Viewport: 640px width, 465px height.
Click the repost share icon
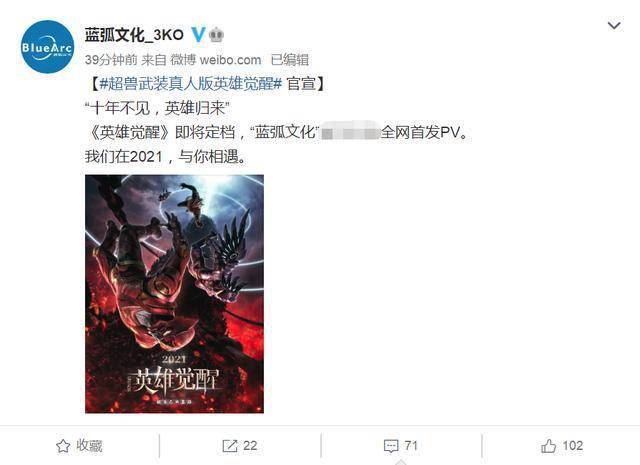click(x=230, y=446)
